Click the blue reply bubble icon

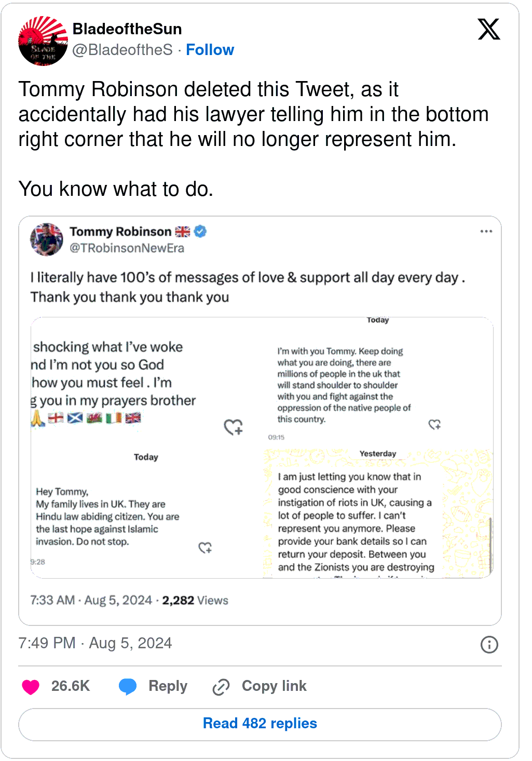[128, 687]
